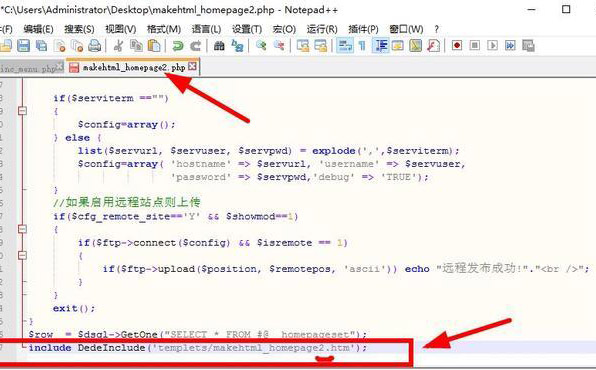Toggle Show All Characters (pilcrow) button
596x370 pixels.
pos(362,46)
